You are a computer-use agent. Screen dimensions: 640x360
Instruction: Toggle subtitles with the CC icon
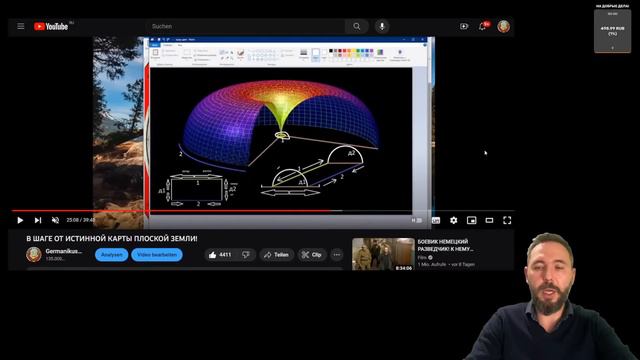(x=436, y=220)
